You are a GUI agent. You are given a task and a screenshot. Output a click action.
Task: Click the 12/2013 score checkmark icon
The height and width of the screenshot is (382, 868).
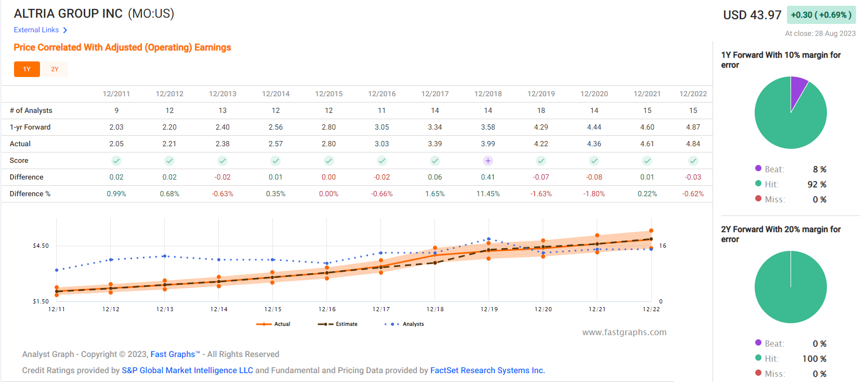click(x=222, y=161)
